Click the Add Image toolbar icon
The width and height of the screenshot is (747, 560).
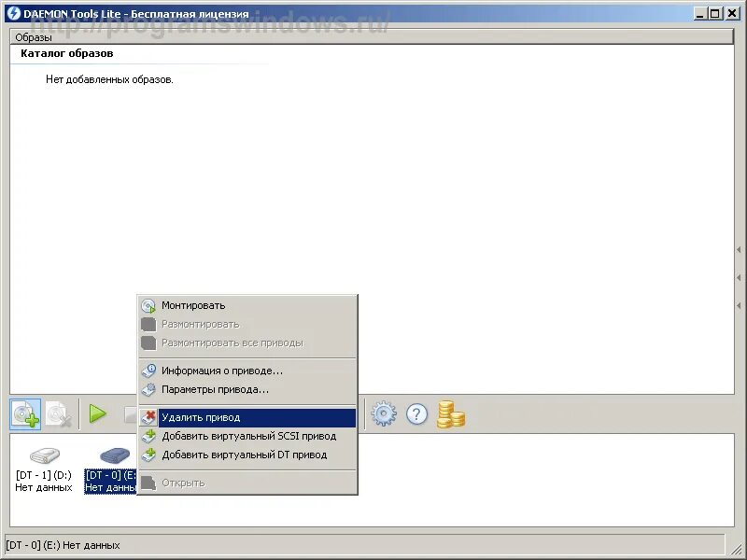point(26,414)
